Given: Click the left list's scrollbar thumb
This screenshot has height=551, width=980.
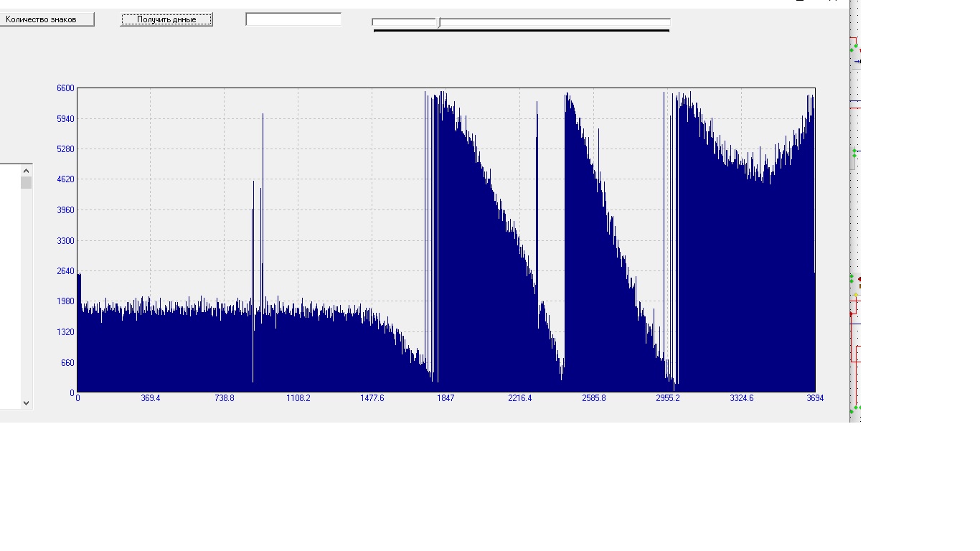Looking at the screenshot, I should [27, 183].
